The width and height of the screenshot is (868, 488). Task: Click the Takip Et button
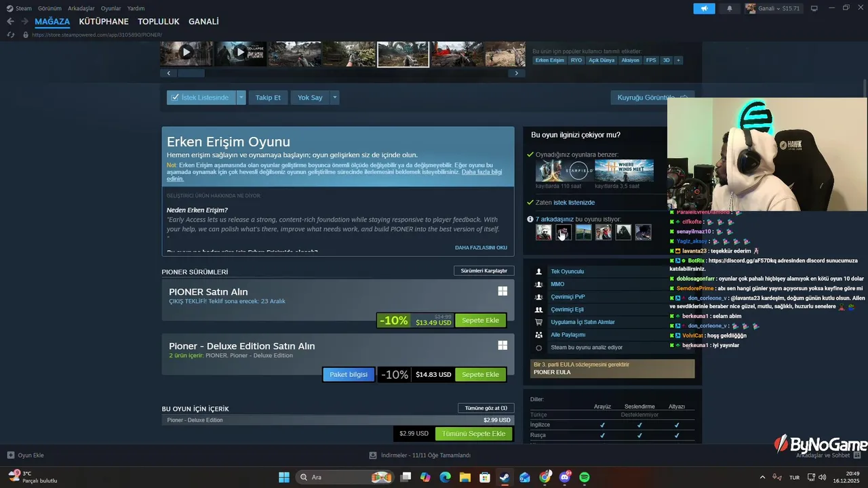(x=268, y=98)
